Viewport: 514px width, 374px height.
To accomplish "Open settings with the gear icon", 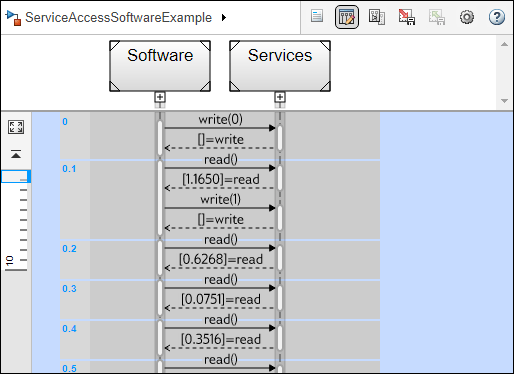I will (x=467, y=17).
